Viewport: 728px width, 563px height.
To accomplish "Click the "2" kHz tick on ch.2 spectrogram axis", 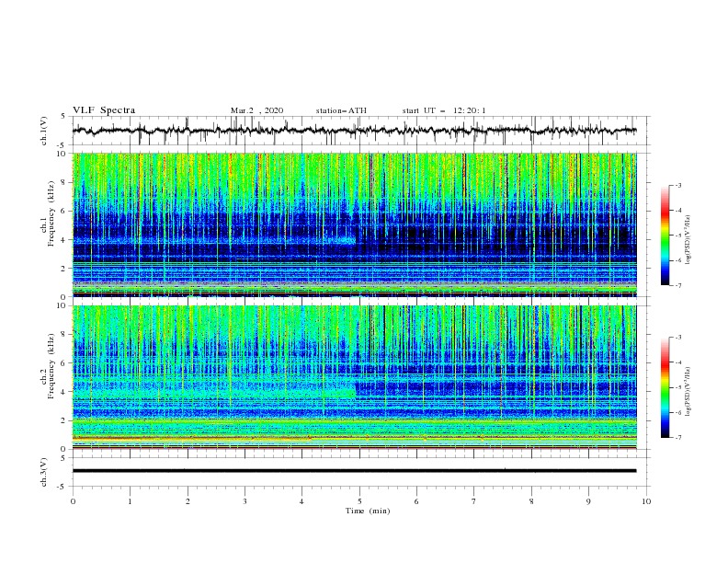I will click(x=64, y=420).
